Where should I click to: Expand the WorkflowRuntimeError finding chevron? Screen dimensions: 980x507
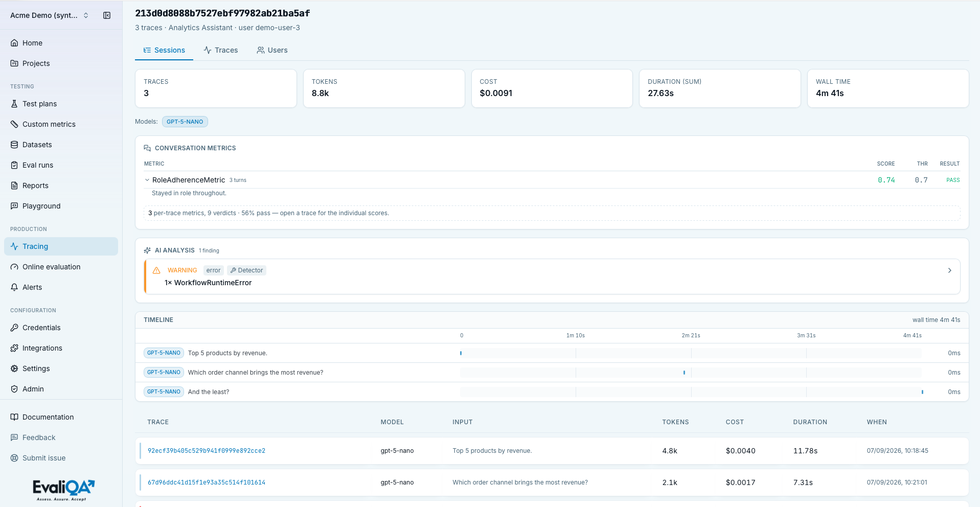(x=949, y=270)
